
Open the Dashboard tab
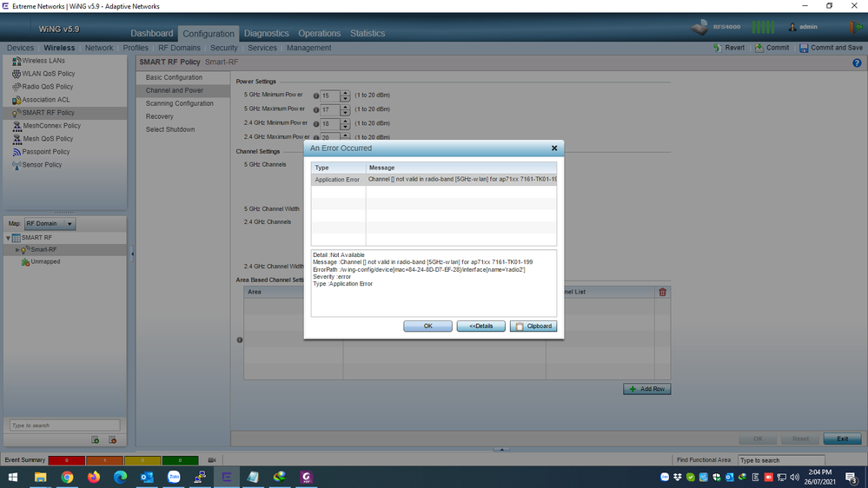152,33
